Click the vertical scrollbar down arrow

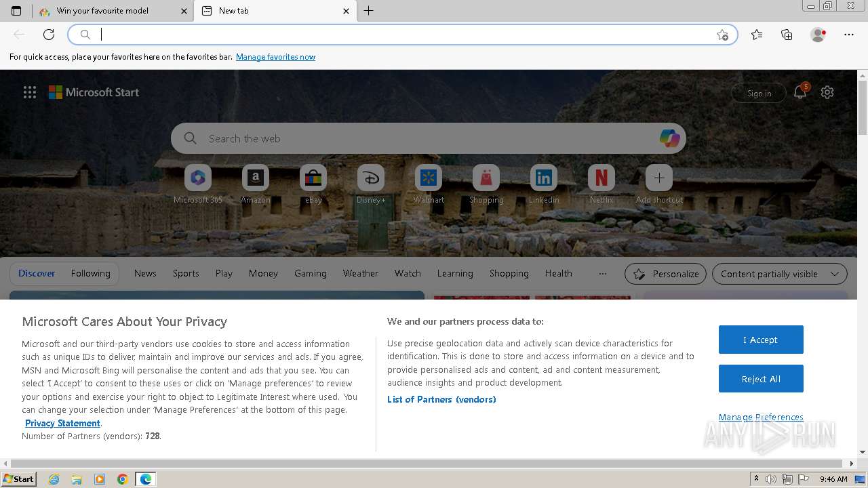click(x=863, y=452)
